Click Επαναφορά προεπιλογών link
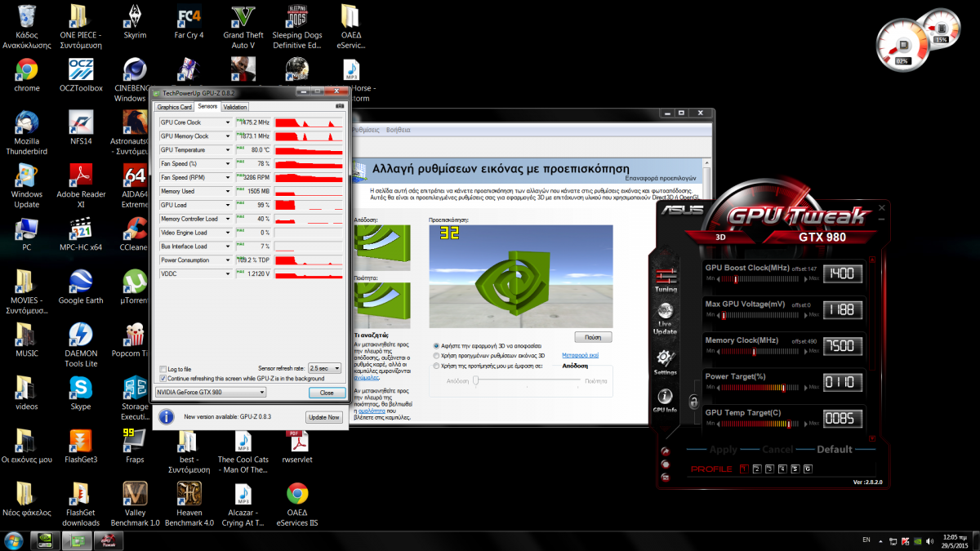980x551 pixels. pyautogui.click(x=661, y=177)
